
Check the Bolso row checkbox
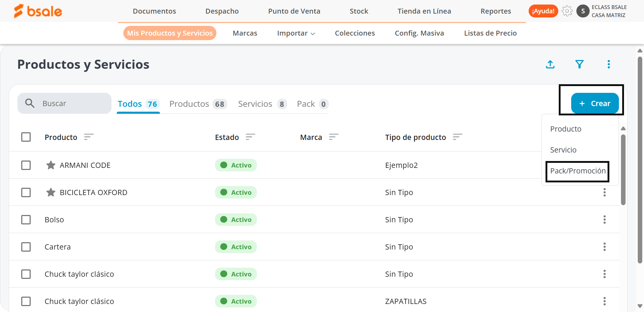(x=26, y=220)
